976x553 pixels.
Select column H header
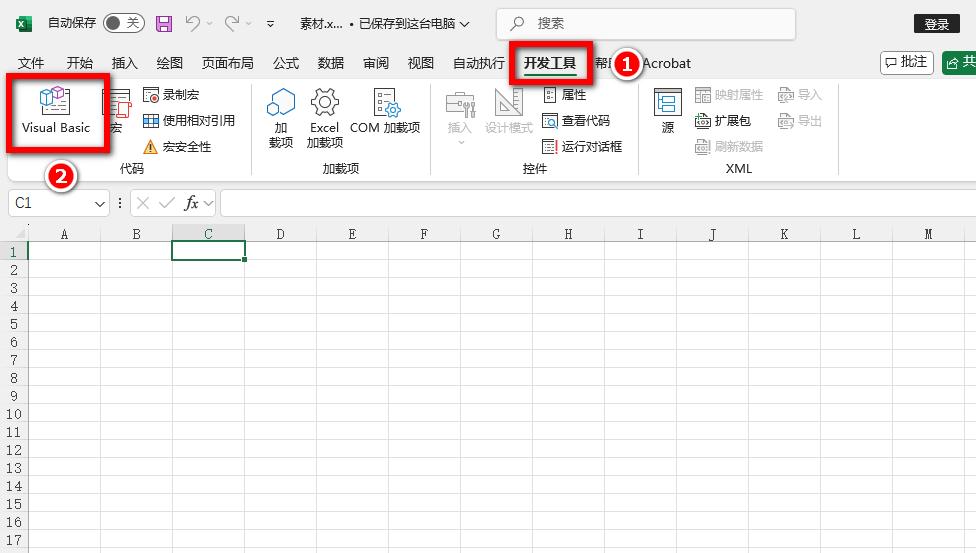[x=568, y=234]
